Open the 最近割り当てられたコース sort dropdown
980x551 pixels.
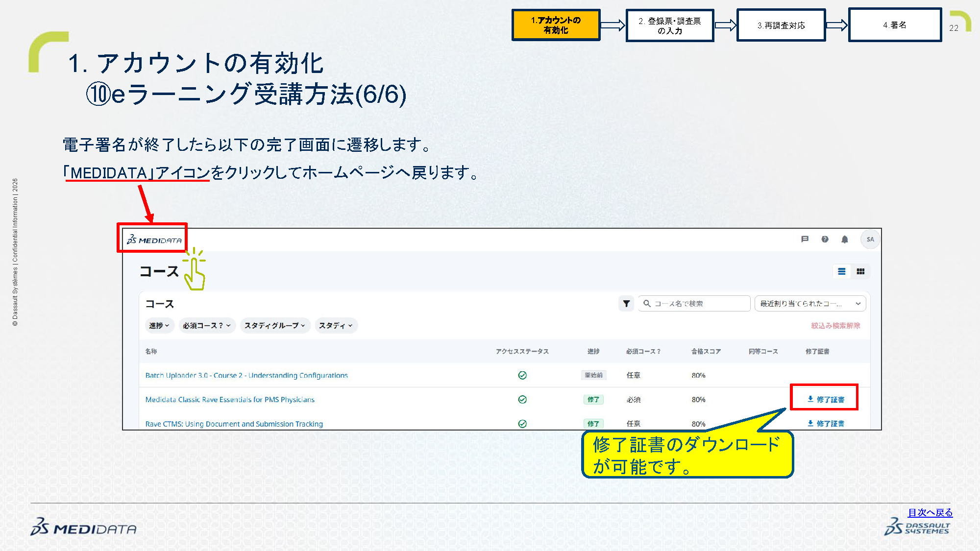click(810, 304)
